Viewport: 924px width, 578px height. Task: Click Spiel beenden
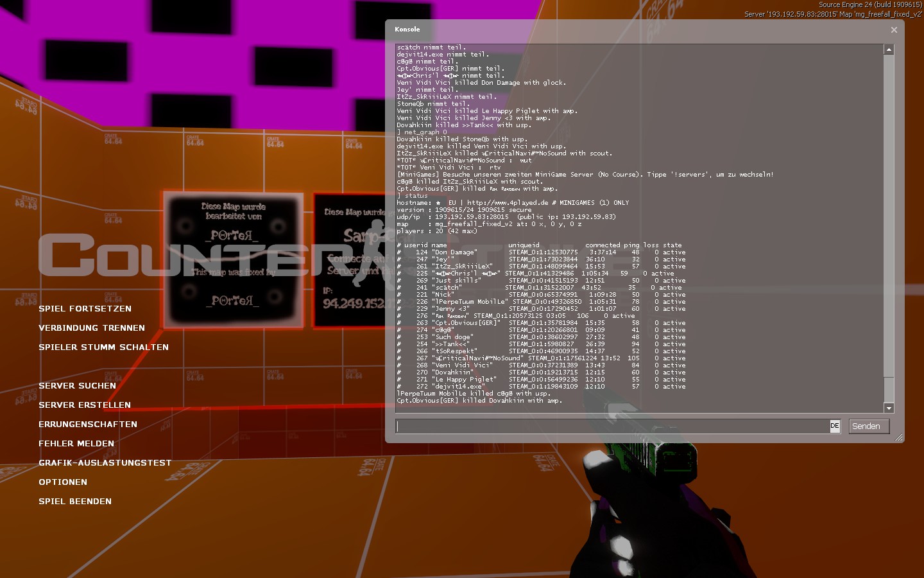[x=75, y=502]
